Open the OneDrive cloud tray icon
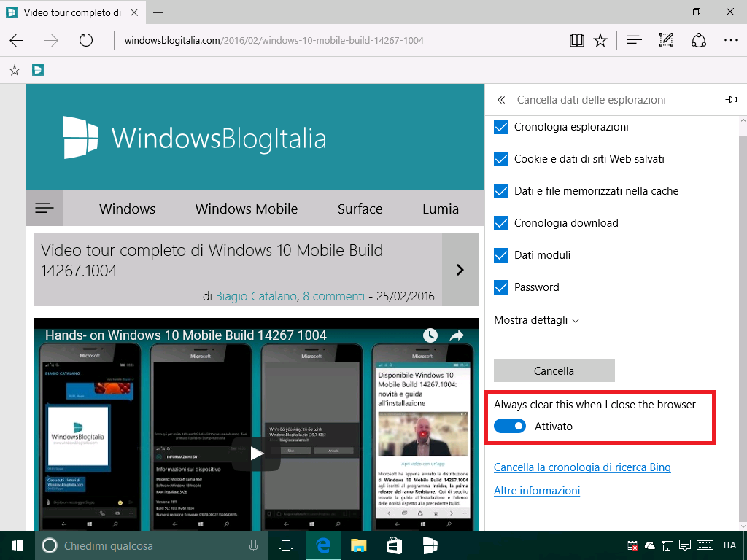The height and width of the screenshot is (560, 747). tap(650, 545)
